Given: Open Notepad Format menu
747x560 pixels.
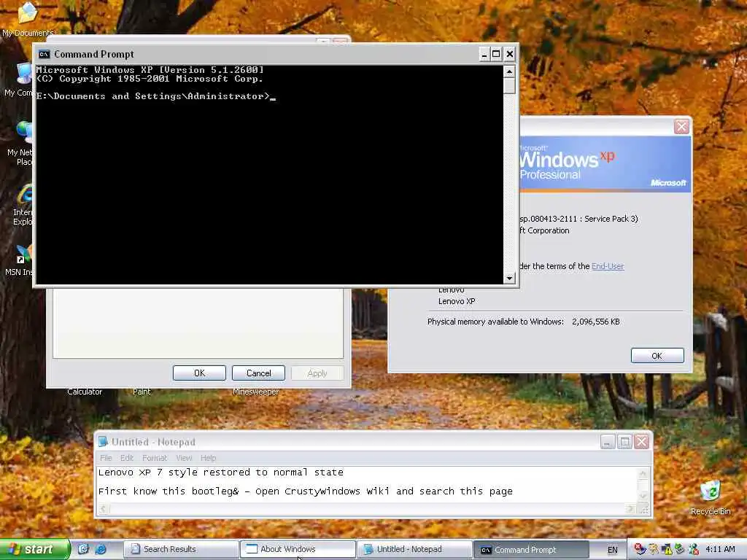Looking at the screenshot, I should (155, 458).
